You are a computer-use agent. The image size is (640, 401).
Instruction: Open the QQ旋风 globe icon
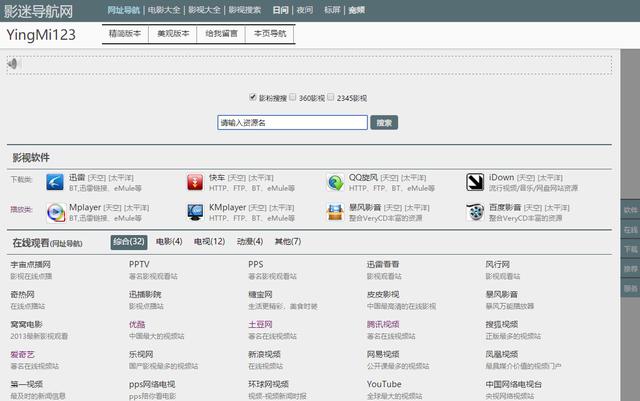click(x=335, y=182)
